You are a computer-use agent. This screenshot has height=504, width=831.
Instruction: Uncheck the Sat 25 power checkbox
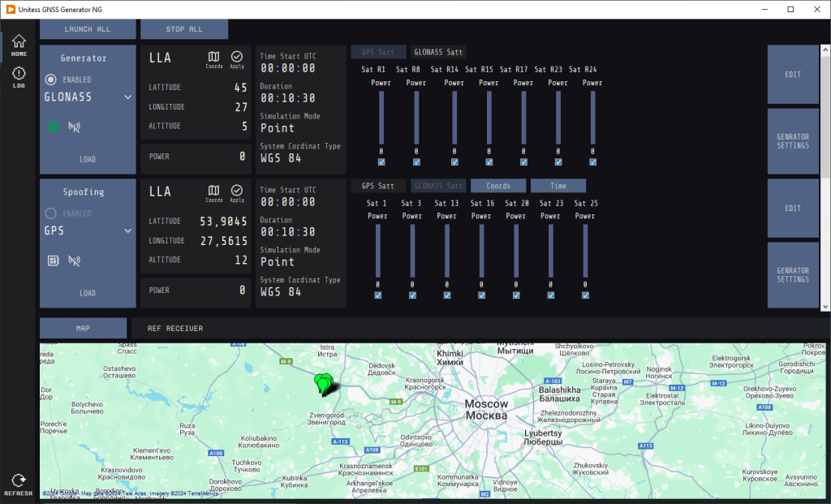click(x=584, y=295)
